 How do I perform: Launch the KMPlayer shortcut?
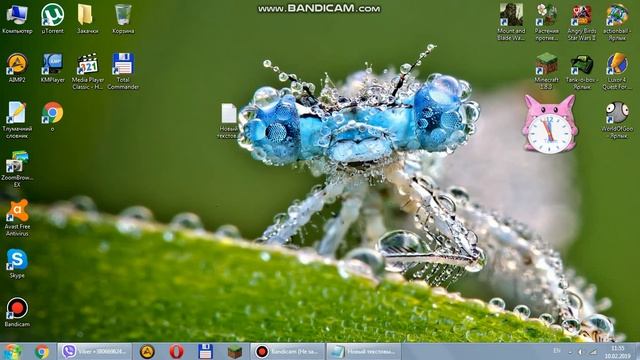[52, 67]
